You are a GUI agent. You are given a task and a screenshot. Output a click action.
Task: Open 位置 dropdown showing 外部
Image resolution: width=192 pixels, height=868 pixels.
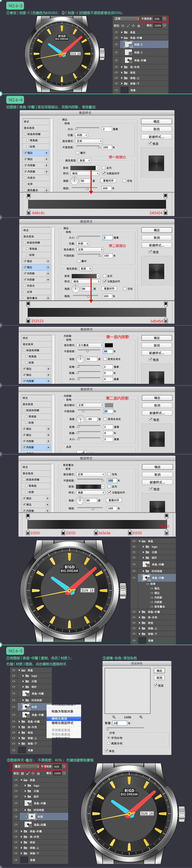click(x=83, y=243)
